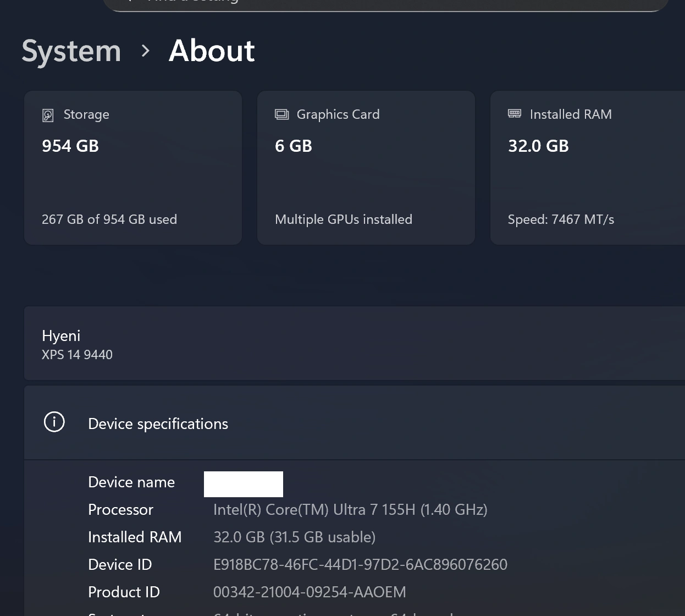Click the Device ID value string

pos(360,565)
